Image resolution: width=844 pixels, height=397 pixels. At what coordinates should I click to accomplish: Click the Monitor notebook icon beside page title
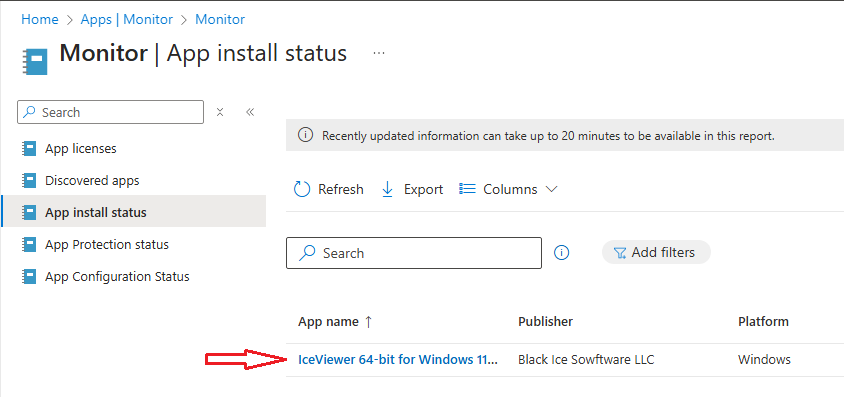coord(36,61)
